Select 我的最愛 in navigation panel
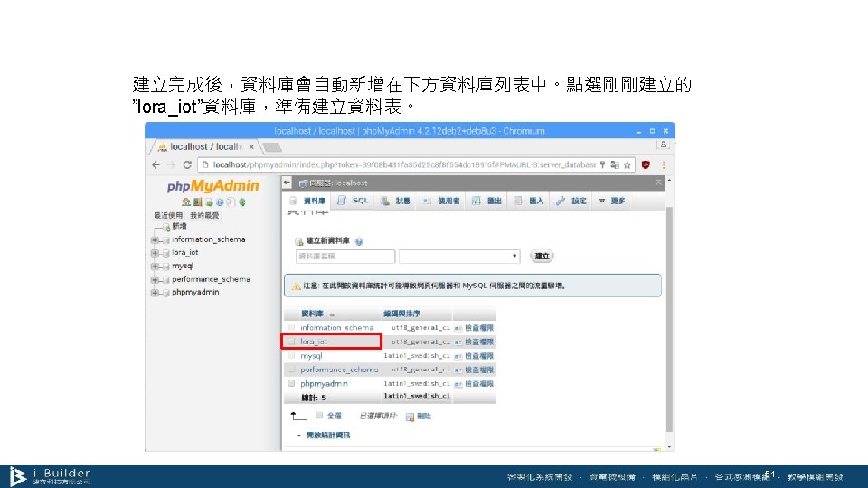The width and height of the screenshot is (868, 488). (204, 215)
